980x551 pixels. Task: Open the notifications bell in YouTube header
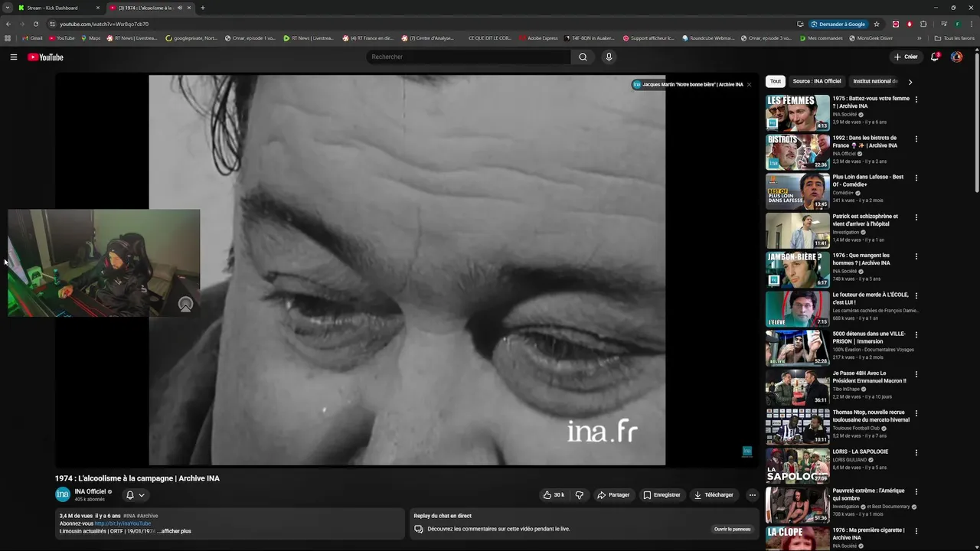[x=934, y=57]
